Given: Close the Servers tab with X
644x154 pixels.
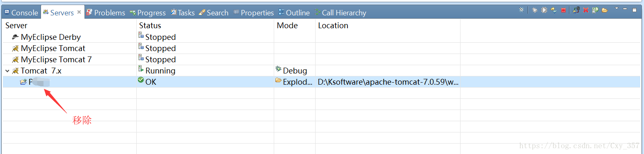Looking at the screenshot, I should pyautogui.click(x=79, y=12).
